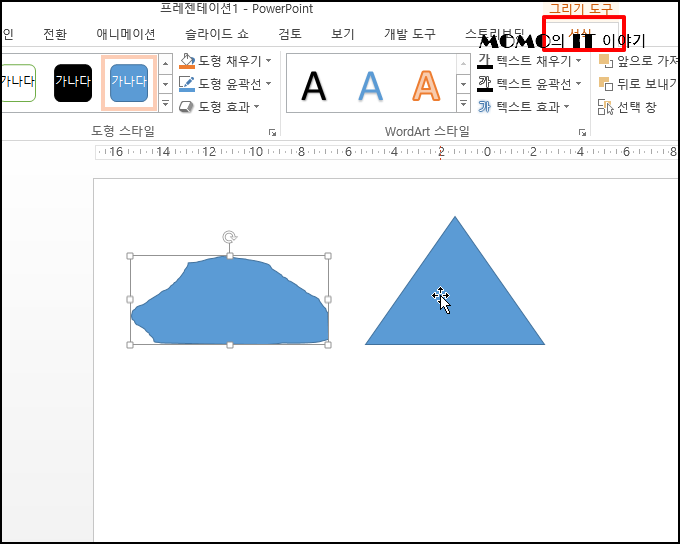Open the 텍스트 채우기 text fill menu
Image resolution: width=680 pixels, height=544 pixels.
[x=529, y=61]
